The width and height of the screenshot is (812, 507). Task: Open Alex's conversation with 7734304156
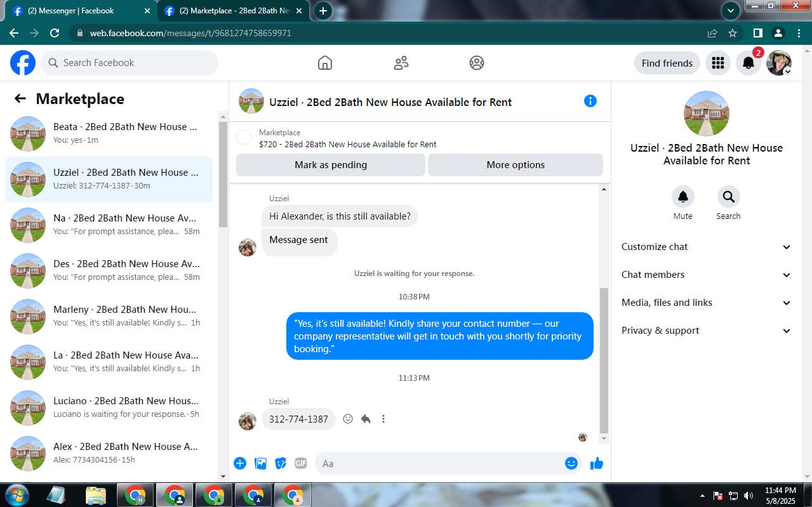pyautogui.click(x=109, y=454)
